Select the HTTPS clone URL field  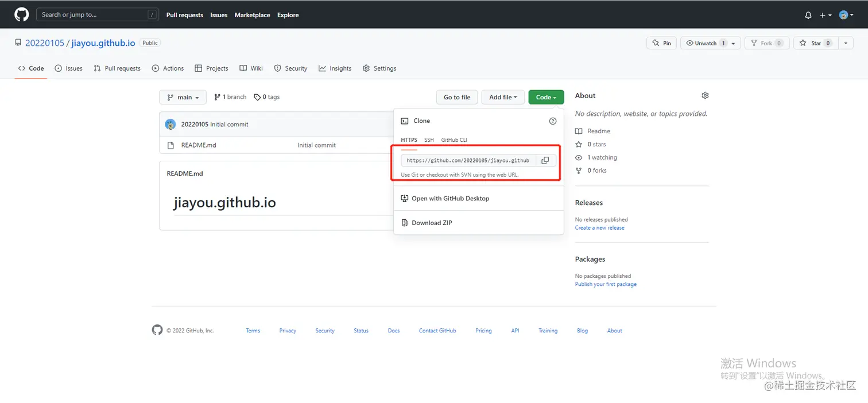[468, 160]
